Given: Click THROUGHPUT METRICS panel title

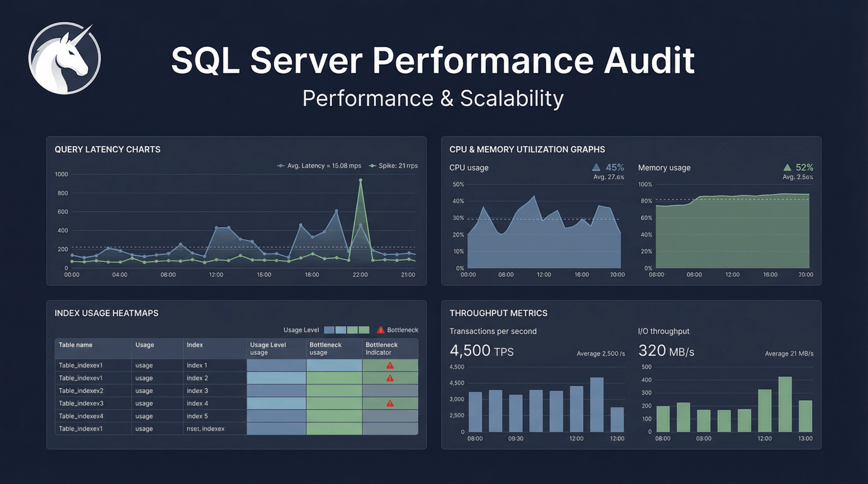Looking at the screenshot, I should click(498, 313).
